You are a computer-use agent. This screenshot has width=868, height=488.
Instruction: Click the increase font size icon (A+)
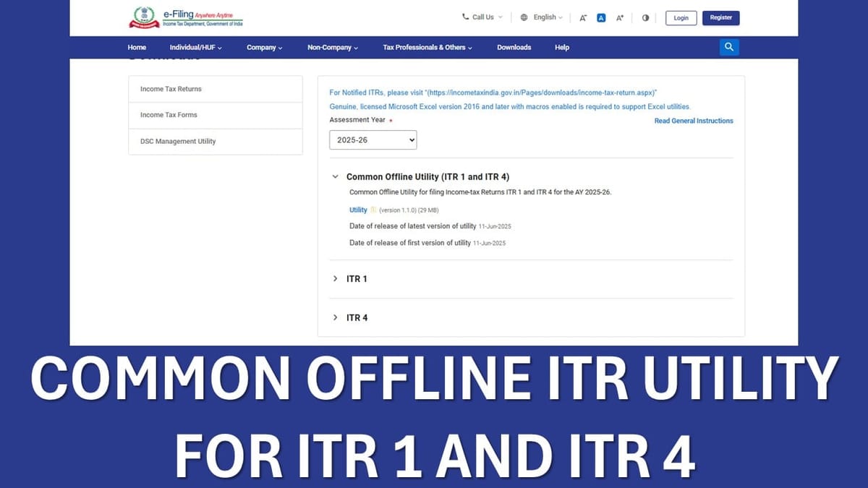[619, 17]
